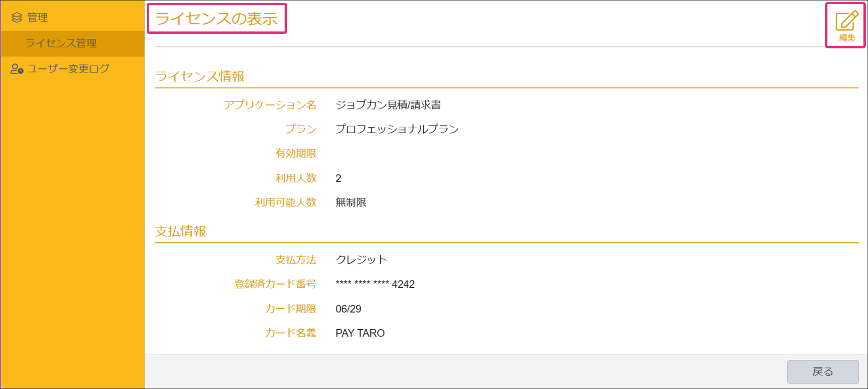868x389 pixels.
Task: Click the card expiry value 06/29
Action: coord(348,309)
